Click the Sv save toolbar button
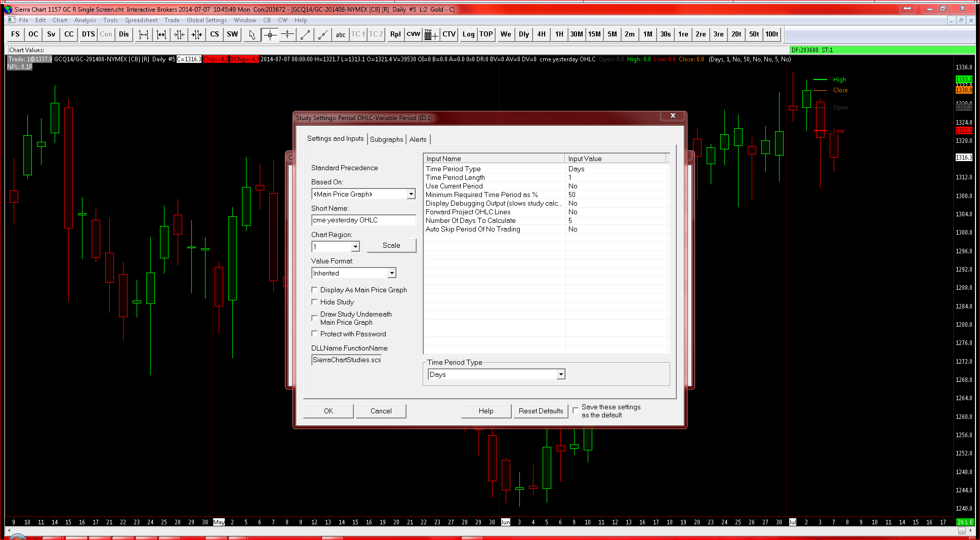 point(51,34)
